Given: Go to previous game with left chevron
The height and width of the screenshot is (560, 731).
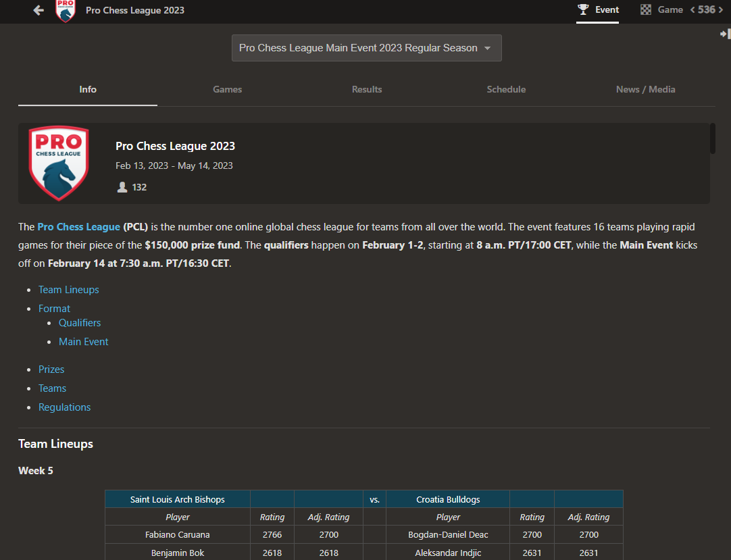Looking at the screenshot, I should (x=692, y=9).
